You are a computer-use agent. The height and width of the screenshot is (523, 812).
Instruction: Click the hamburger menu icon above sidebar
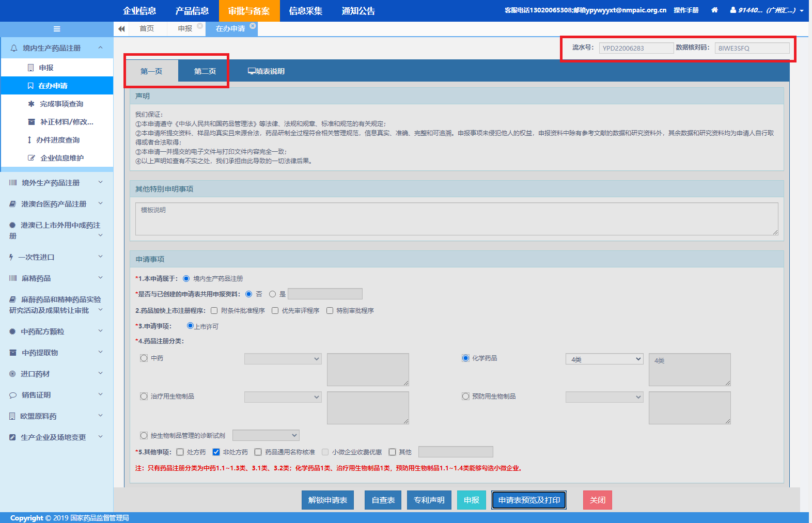tap(57, 29)
